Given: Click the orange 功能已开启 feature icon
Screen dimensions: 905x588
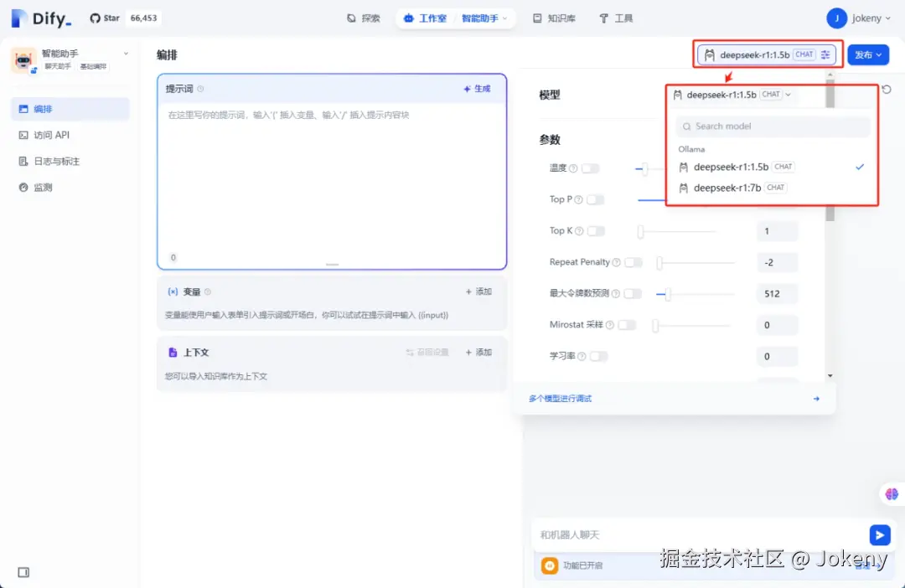Looking at the screenshot, I should [x=550, y=565].
